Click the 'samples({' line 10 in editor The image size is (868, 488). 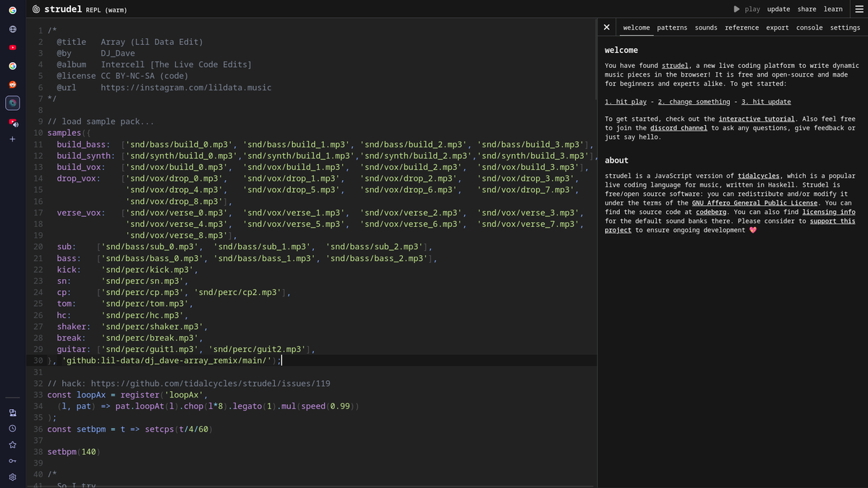pos(69,133)
